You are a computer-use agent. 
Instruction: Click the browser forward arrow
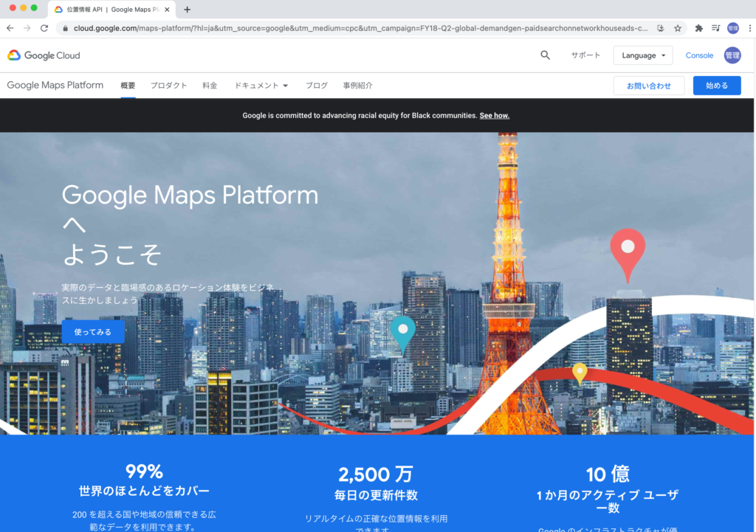[27, 29]
